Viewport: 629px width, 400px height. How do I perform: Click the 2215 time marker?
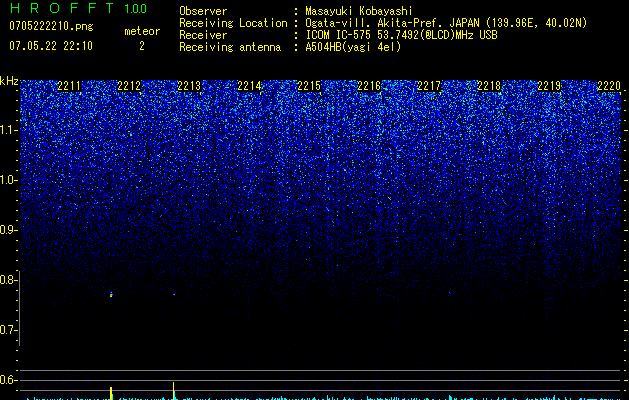tap(309, 86)
